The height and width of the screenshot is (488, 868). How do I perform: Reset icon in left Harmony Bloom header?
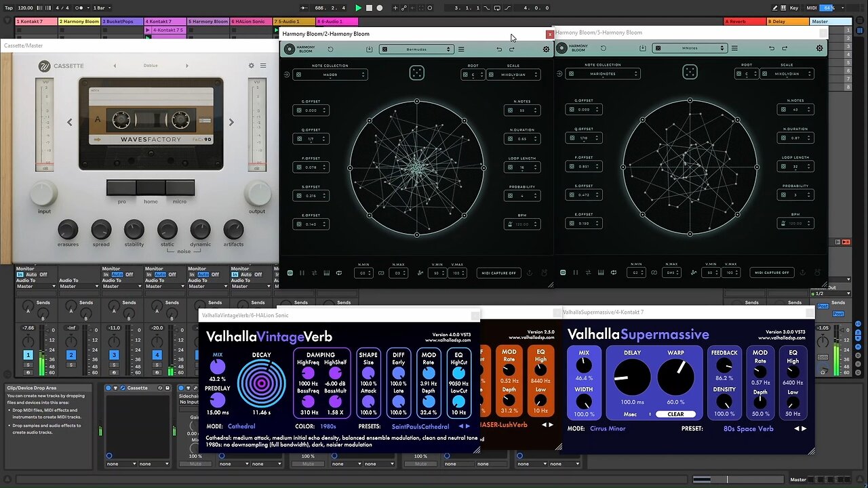click(330, 49)
